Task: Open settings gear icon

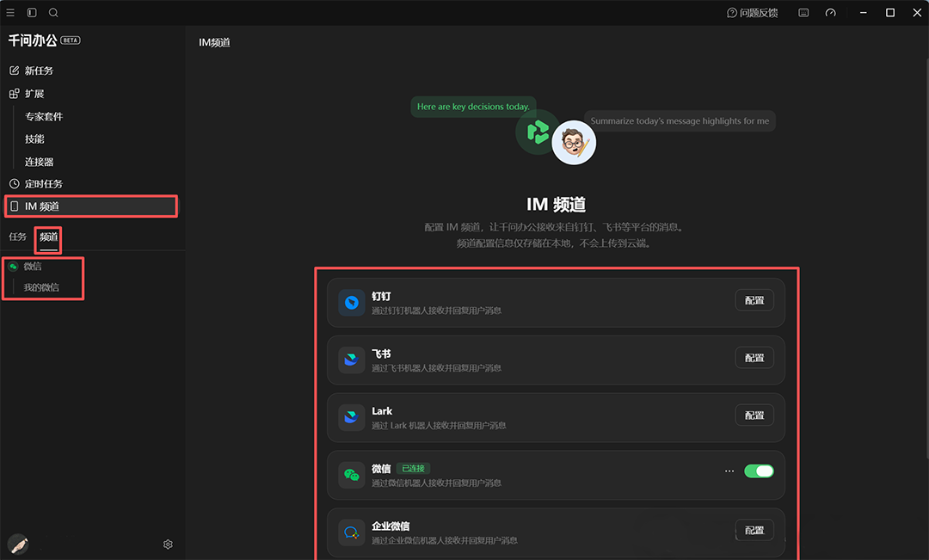Action: (x=169, y=544)
